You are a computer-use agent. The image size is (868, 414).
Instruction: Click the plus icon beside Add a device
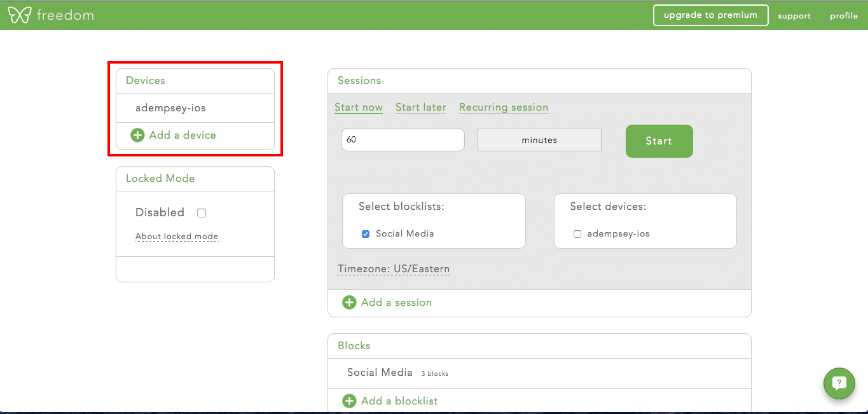point(137,135)
